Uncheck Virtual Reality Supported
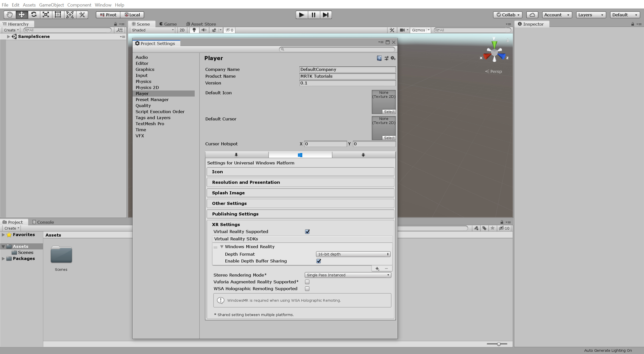This screenshot has height=354, width=644. 307,232
